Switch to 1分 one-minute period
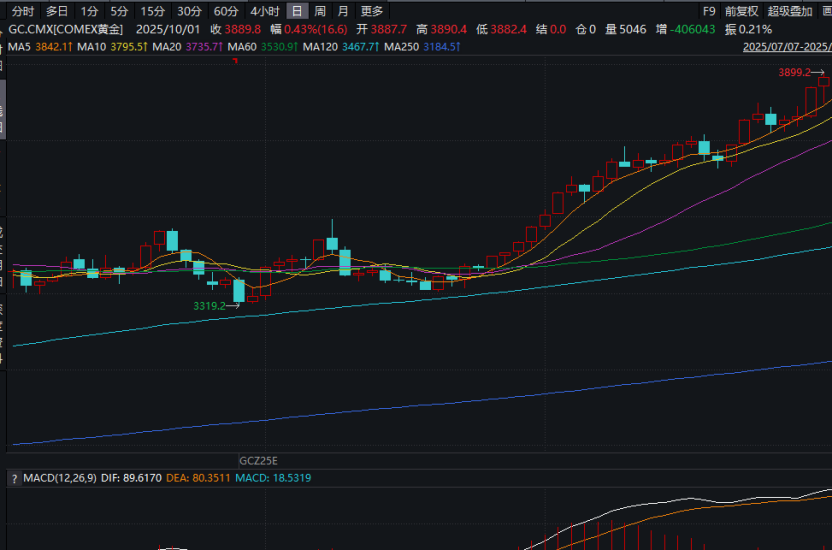The height and width of the screenshot is (550, 832). pyautogui.click(x=90, y=11)
